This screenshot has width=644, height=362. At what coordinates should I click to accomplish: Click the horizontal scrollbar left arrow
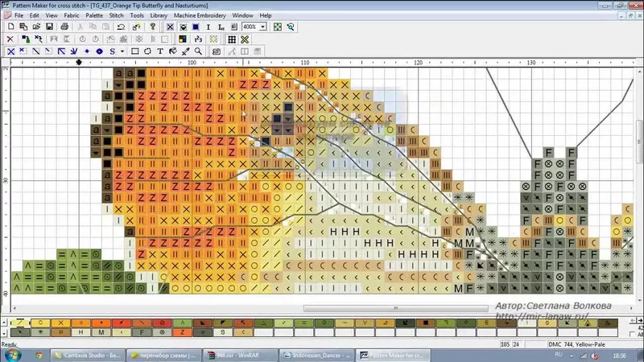(x=14, y=308)
